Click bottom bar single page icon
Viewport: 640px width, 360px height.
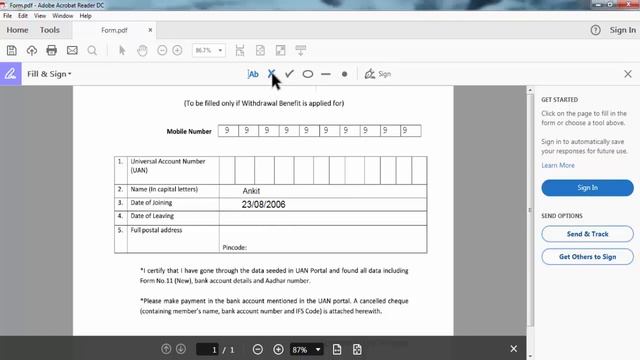337,349
